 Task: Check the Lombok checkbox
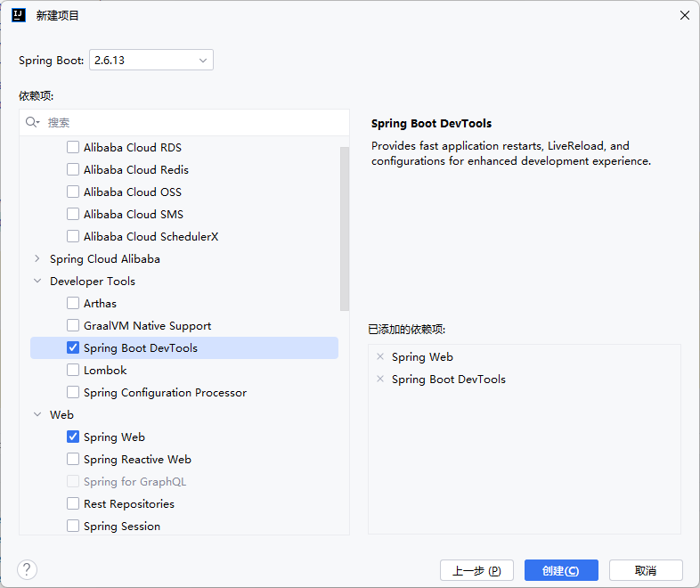[x=73, y=370]
